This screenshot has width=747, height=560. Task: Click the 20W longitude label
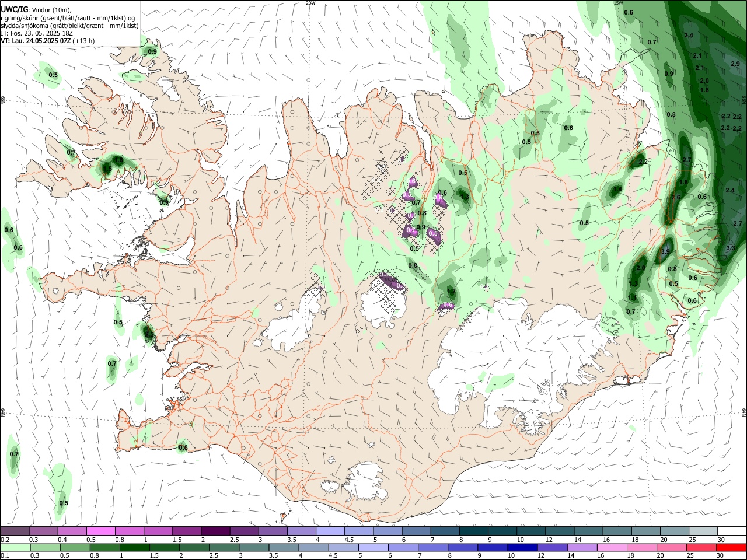click(x=310, y=3)
